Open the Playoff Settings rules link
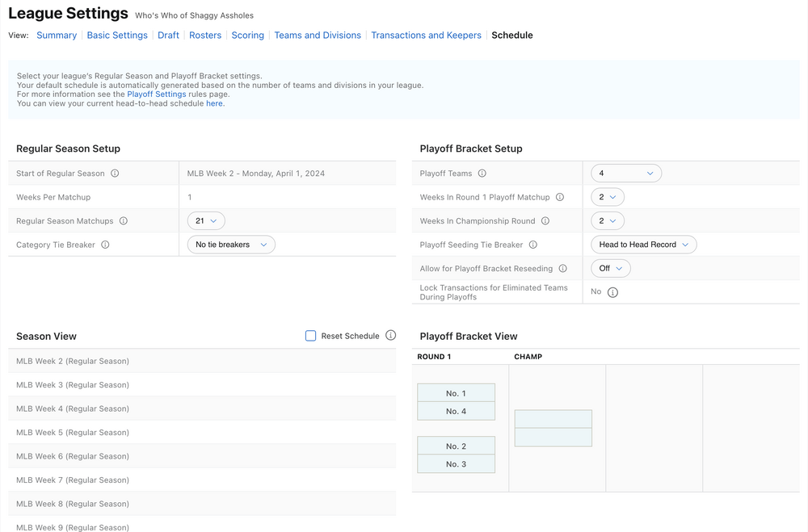808x532 pixels. (157, 94)
